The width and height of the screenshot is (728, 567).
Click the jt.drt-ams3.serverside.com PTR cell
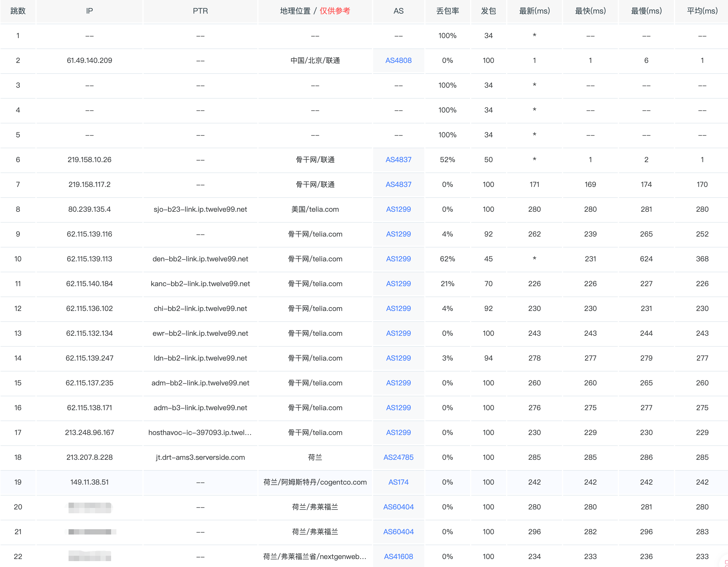click(200, 457)
